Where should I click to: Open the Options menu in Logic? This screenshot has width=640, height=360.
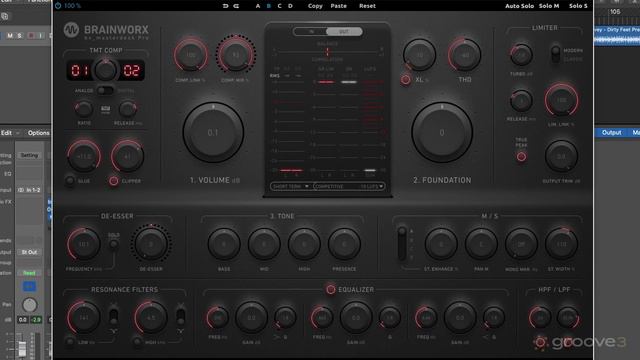[x=38, y=133]
